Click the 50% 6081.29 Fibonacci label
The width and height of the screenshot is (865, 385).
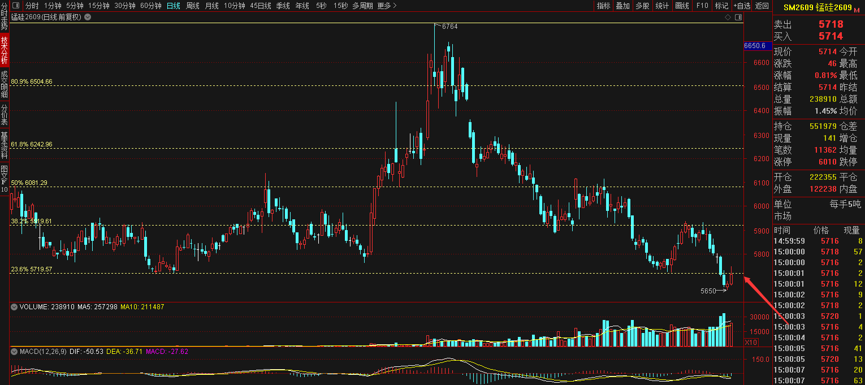(x=29, y=183)
